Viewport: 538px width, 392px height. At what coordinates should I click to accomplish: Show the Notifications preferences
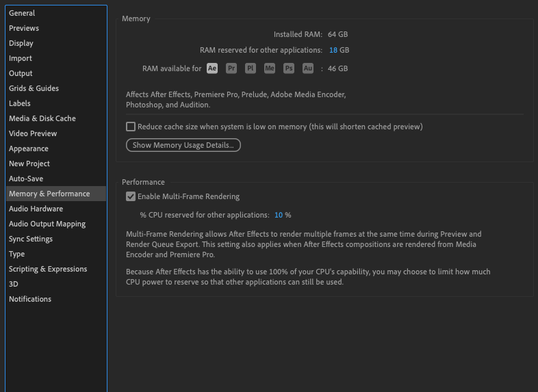pyautogui.click(x=30, y=299)
